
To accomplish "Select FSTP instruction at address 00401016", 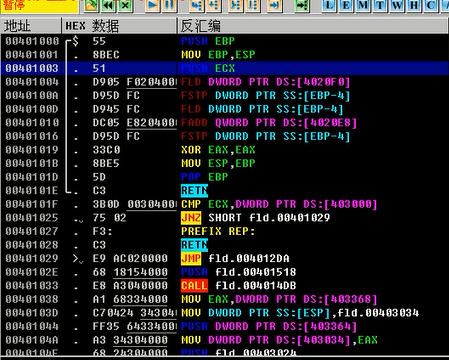I will click(265, 136).
